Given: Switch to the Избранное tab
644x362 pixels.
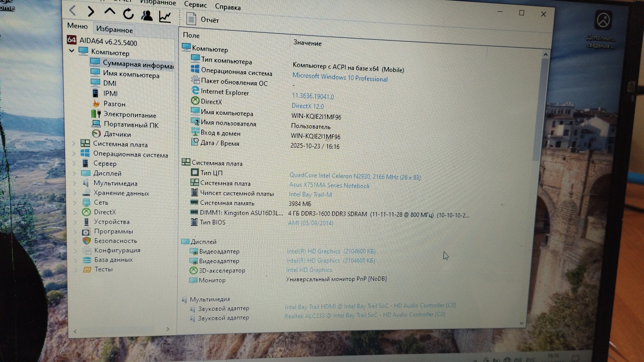Looking at the screenshot, I should [114, 29].
